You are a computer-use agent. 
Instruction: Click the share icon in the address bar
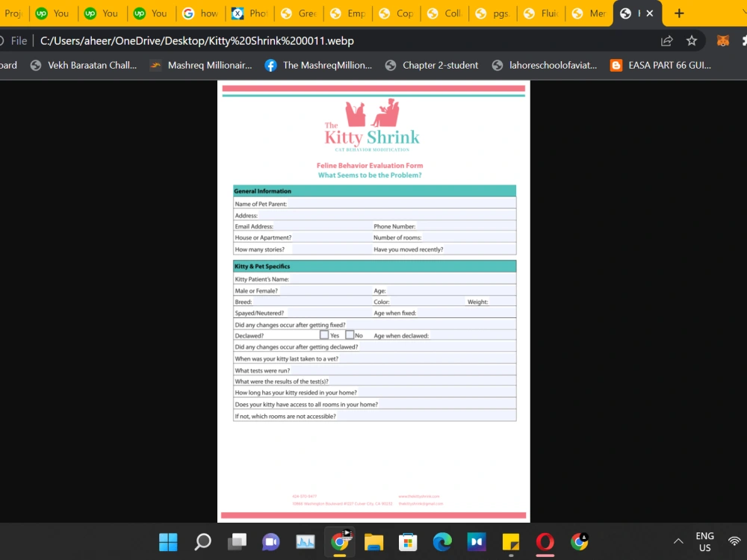point(666,41)
